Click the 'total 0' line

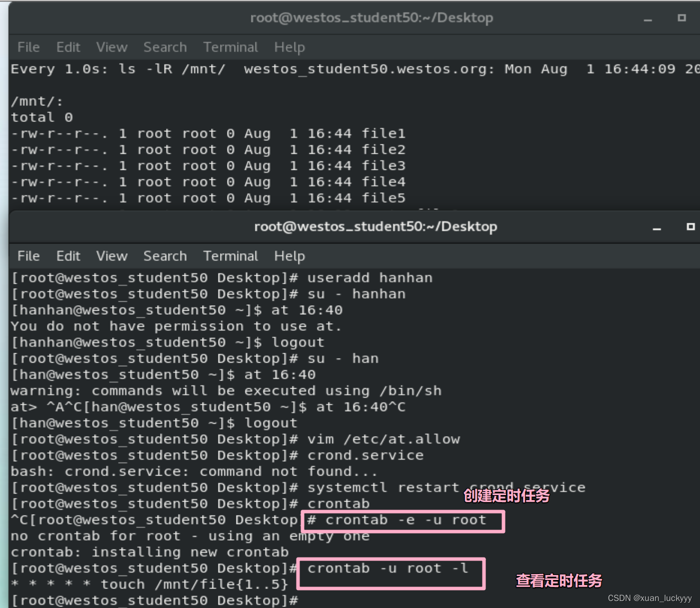pos(42,117)
